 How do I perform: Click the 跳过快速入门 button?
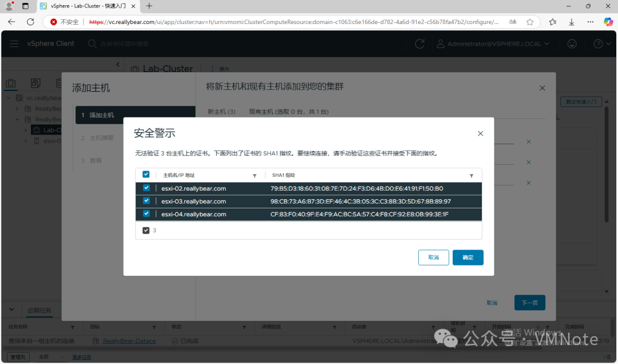click(581, 102)
